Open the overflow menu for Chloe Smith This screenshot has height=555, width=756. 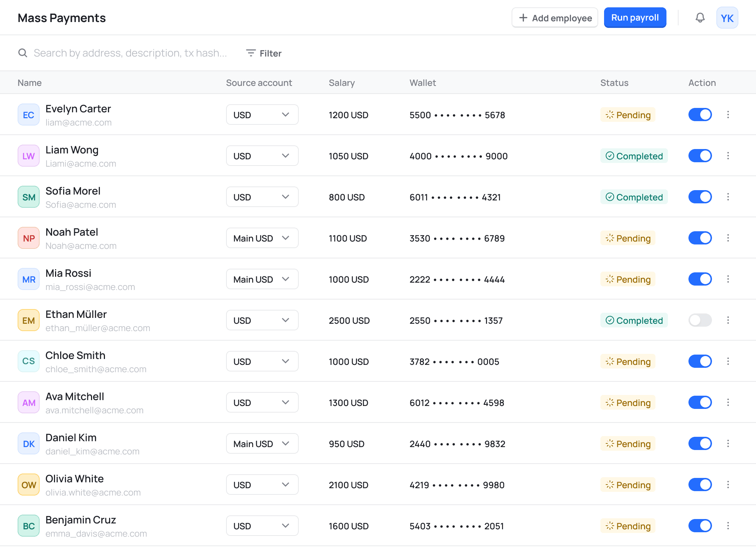[x=728, y=361]
